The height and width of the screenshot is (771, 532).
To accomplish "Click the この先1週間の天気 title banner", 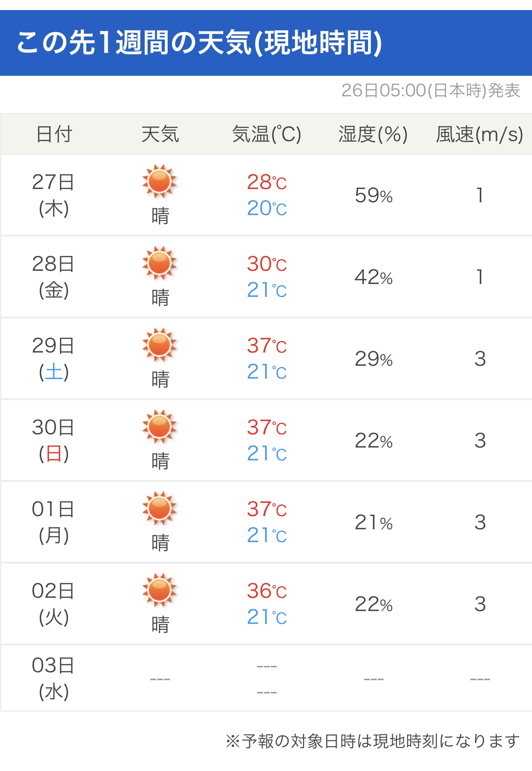I will coord(199,43).
